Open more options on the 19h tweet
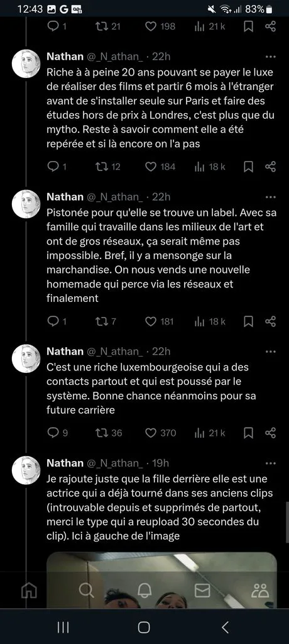Image resolution: width=289 pixels, height=644 pixels. 271,463
